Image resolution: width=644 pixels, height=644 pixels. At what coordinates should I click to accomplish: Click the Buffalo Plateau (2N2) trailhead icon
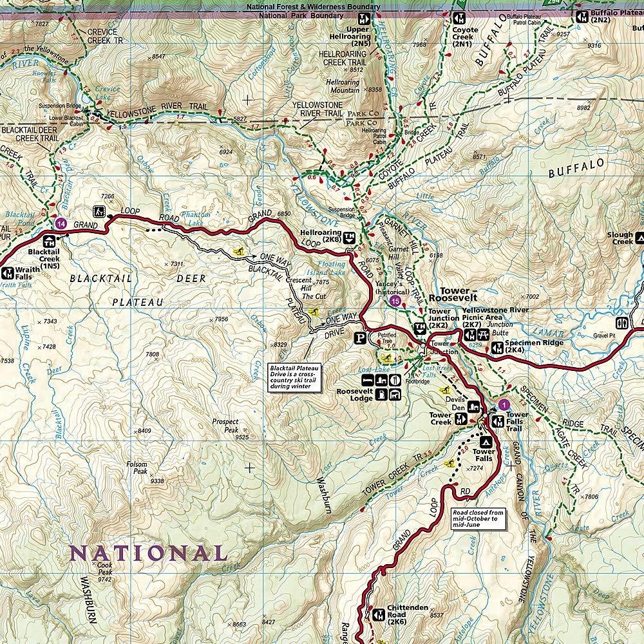click(582, 17)
